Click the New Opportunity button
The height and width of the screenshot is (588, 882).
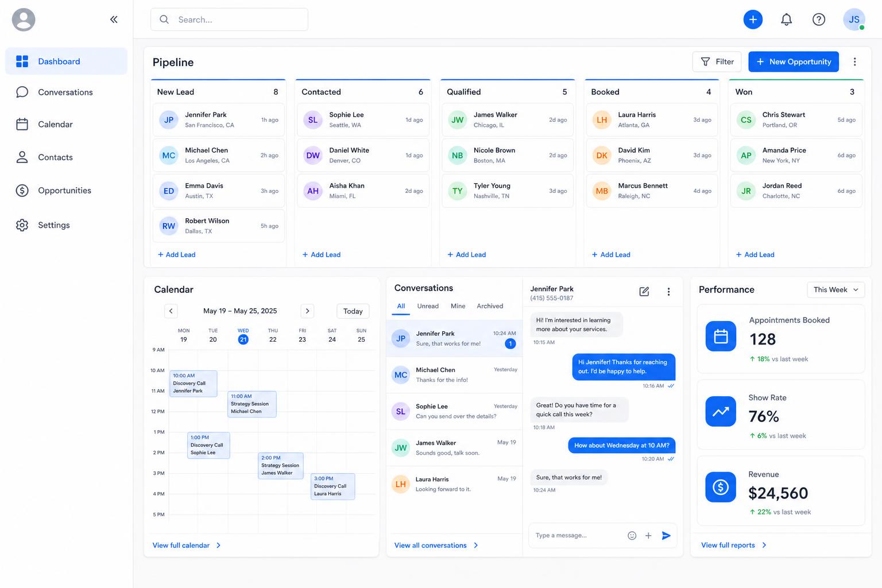(794, 62)
